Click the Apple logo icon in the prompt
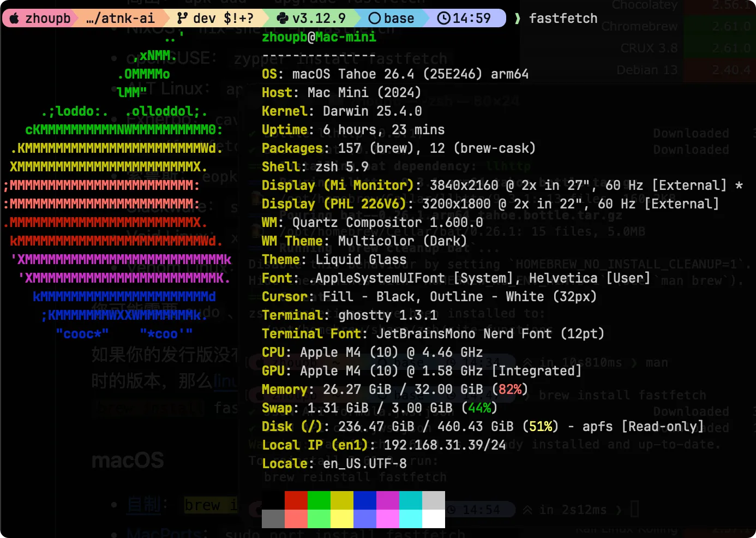Viewport: 756px width, 538px height. click(x=15, y=18)
